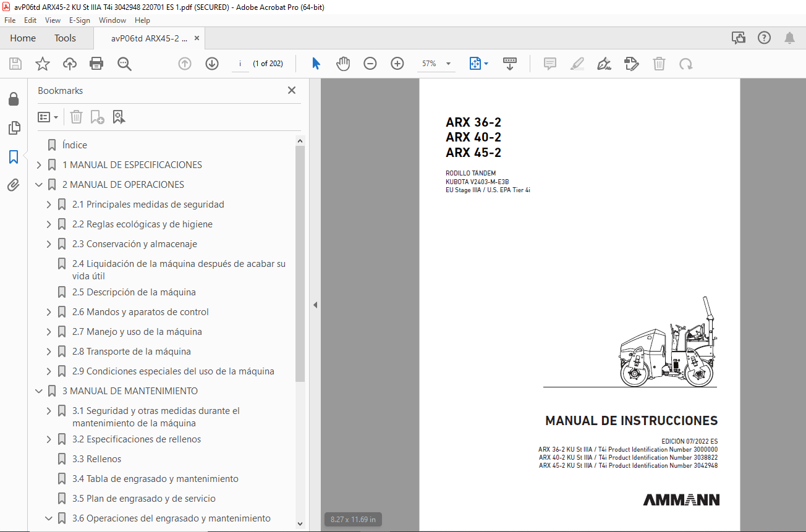Open notifications bell icon
The width and height of the screenshot is (806, 532).
coord(790,38)
